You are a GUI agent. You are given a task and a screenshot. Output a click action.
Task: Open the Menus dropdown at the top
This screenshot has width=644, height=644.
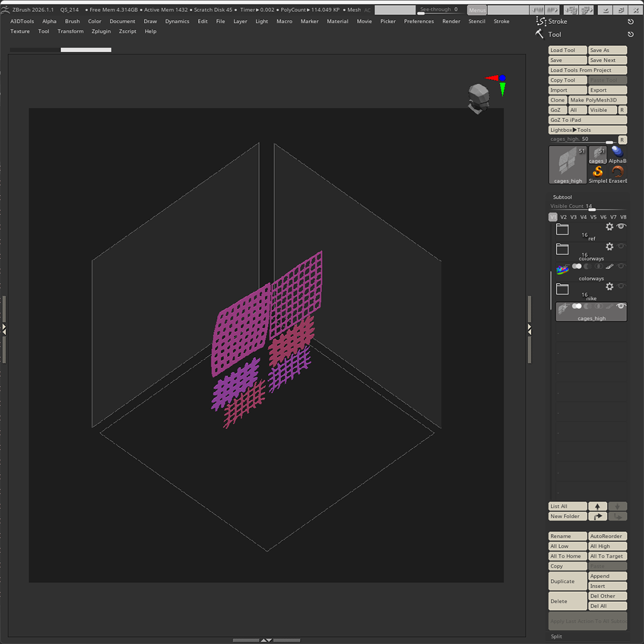pyautogui.click(x=477, y=9)
